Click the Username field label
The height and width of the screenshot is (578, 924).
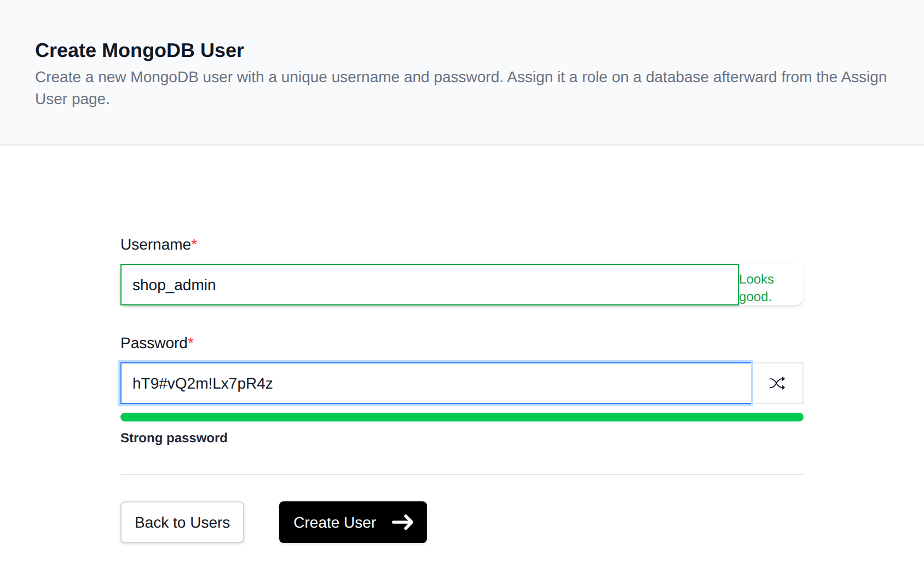(x=159, y=245)
